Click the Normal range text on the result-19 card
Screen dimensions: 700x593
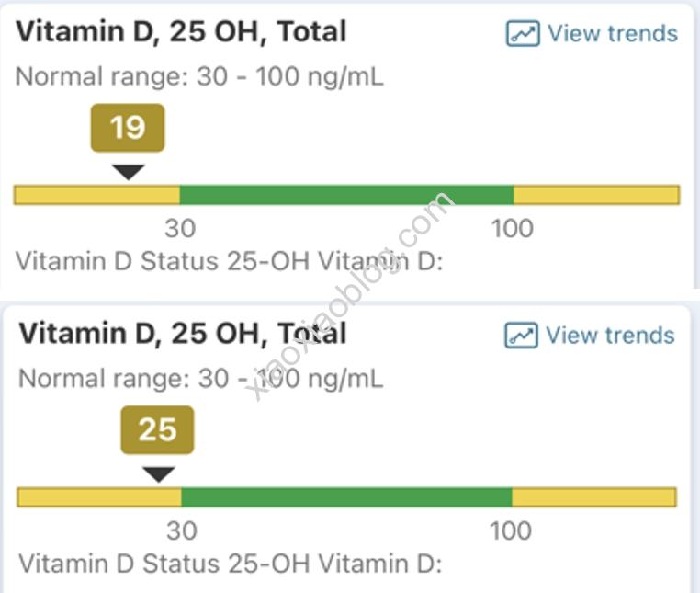199,76
